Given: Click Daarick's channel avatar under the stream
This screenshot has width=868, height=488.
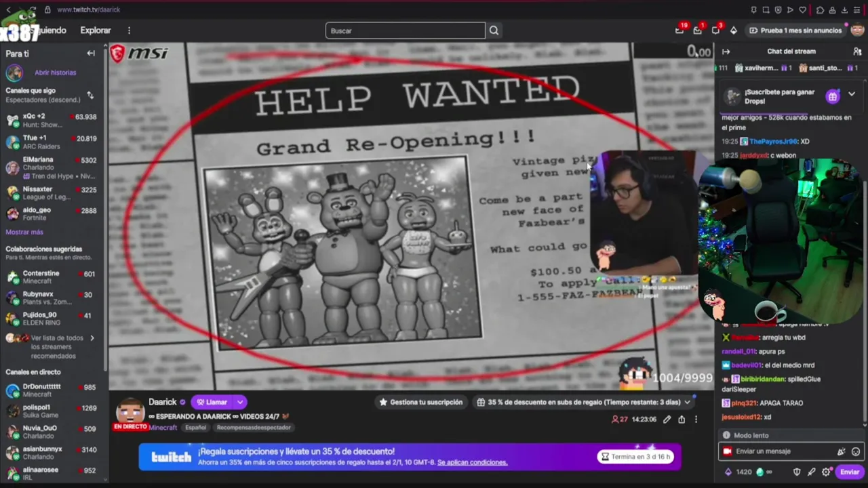Looking at the screenshot, I should point(130,411).
